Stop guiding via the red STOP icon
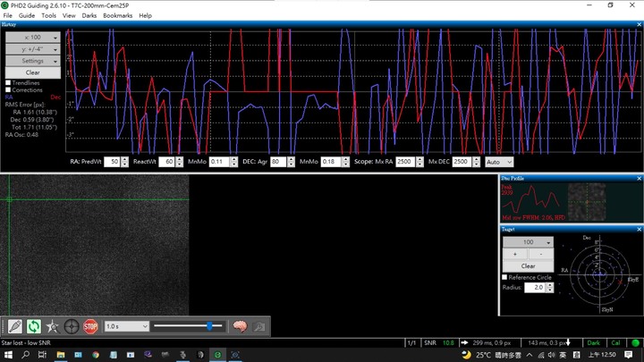The width and height of the screenshot is (644, 362). (90, 327)
